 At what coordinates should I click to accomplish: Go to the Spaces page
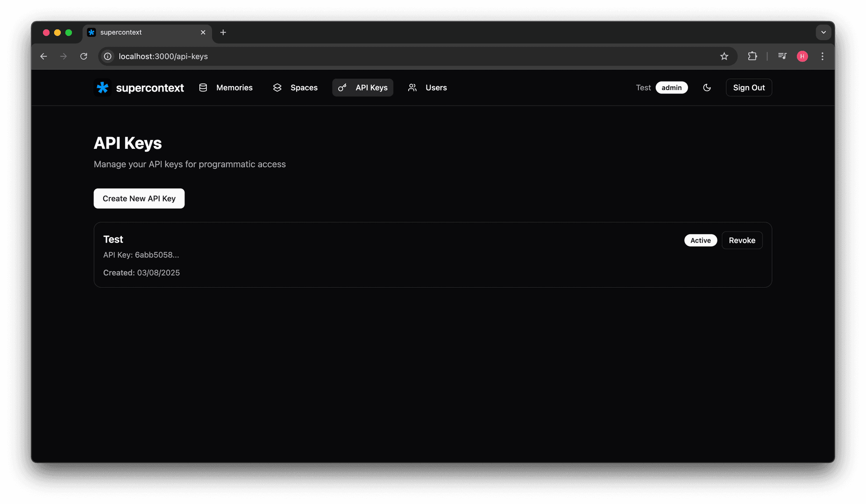click(295, 88)
